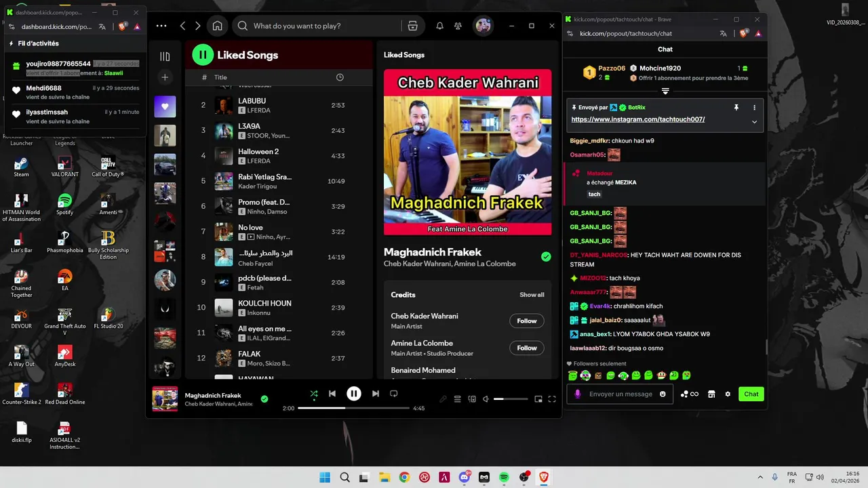Follow Amine La Colombe
Viewport: 868px width, 488px height.
pyautogui.click(x=527, y=348)
